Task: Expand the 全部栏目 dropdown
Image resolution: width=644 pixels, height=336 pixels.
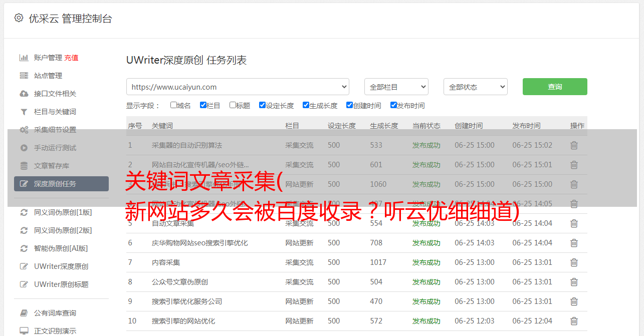Action: click(x=396, y=87)
